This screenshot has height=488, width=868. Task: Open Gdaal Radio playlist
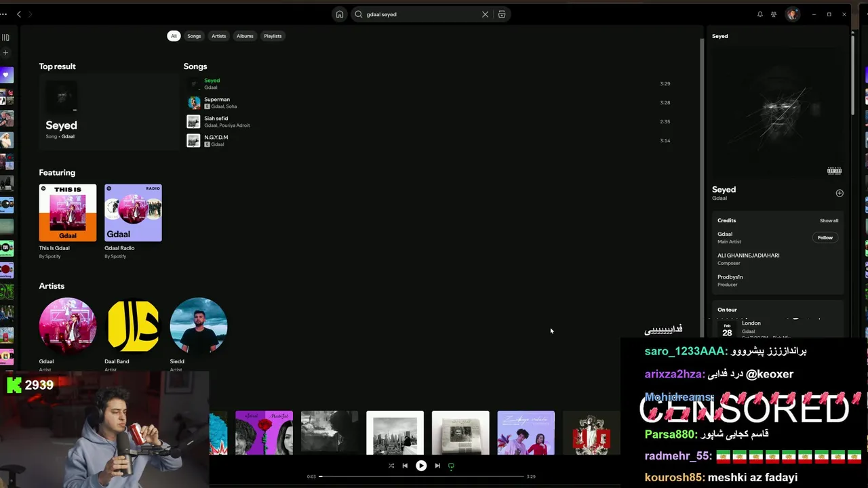[133, 221]
